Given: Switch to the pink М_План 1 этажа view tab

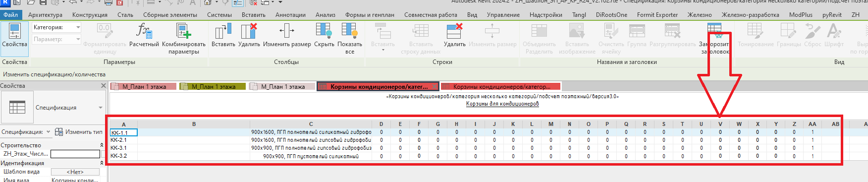Looking at the screenshot, I should point(144,86).
